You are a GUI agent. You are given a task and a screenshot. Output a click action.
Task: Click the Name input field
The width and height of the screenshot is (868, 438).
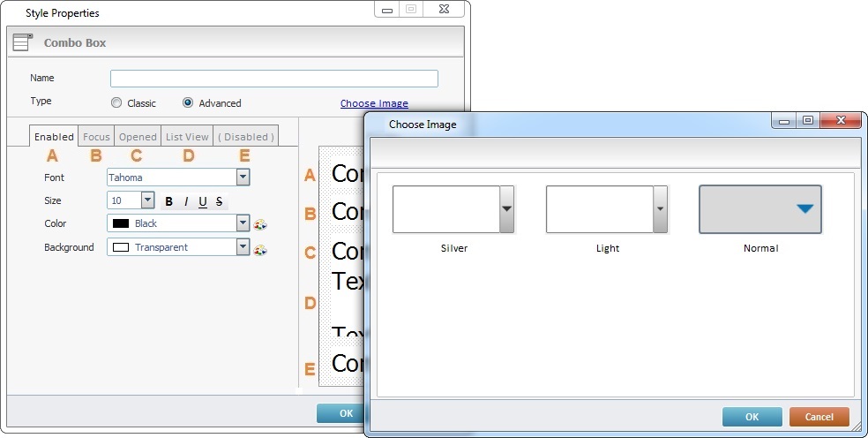[273, 79]
